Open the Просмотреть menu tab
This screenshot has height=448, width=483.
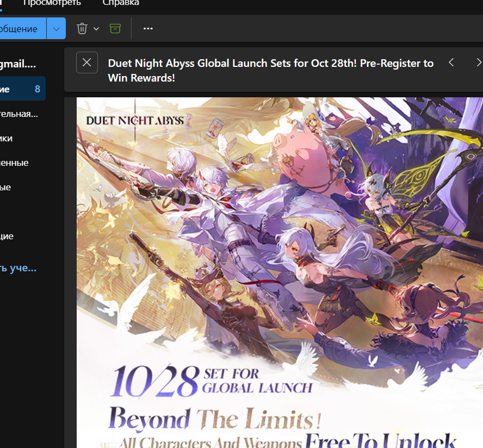[52, 3]
